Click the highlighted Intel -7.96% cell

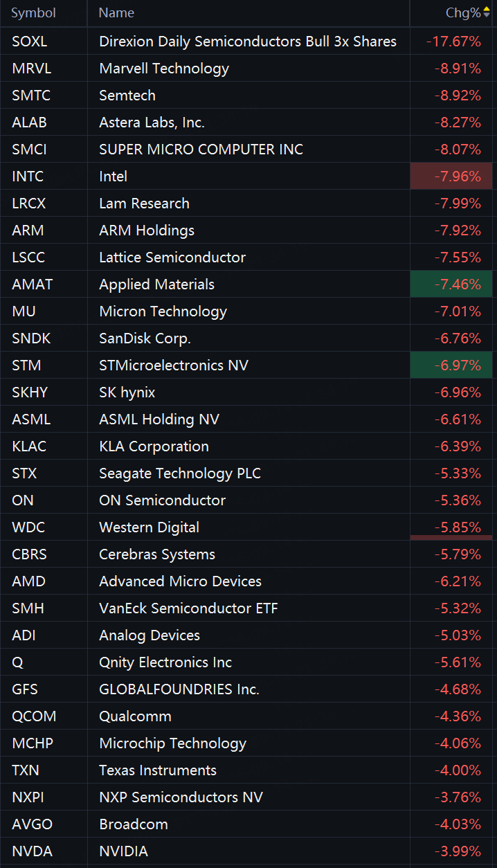click(451, 177)
